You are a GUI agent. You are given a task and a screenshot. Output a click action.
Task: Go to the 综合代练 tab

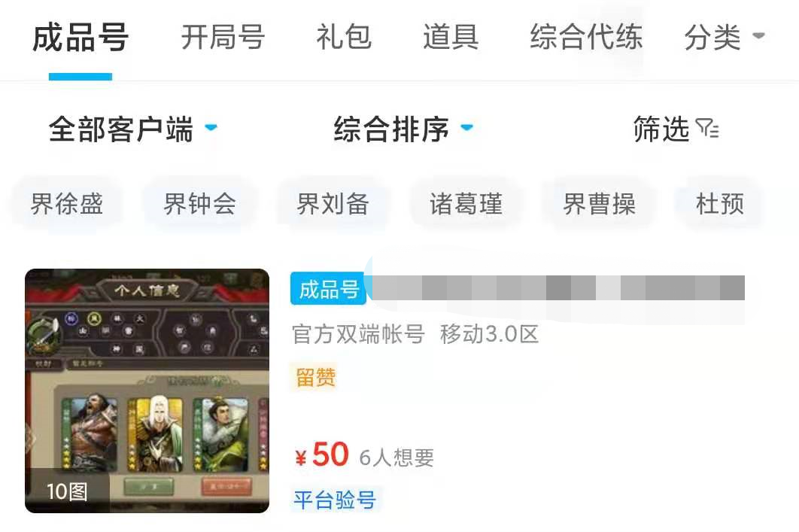click(x=586, y=37)
